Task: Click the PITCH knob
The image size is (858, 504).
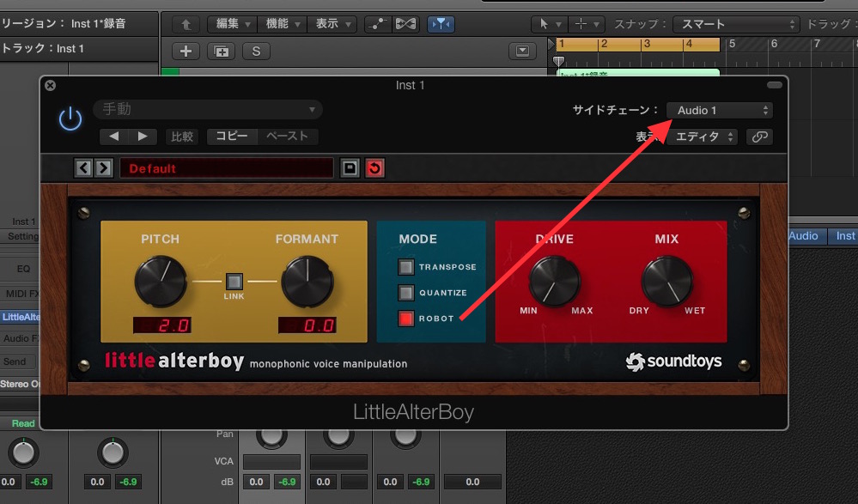Action: click(x=161, y=282)
